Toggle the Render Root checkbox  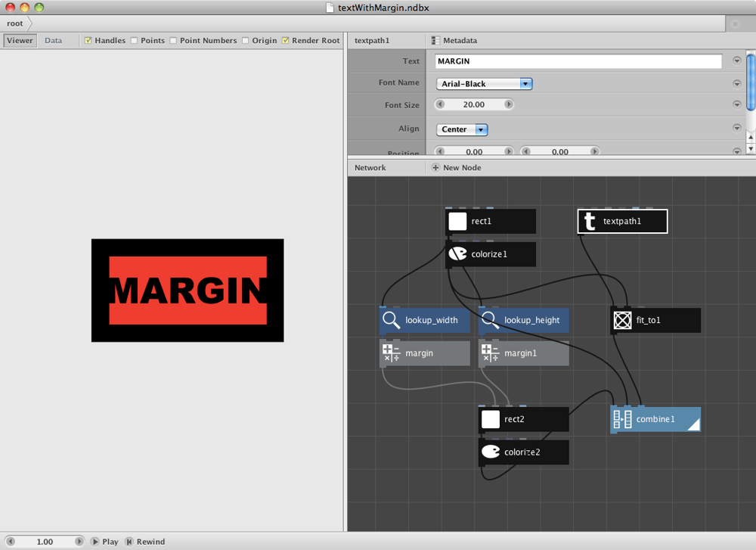(x=286, y=41)
